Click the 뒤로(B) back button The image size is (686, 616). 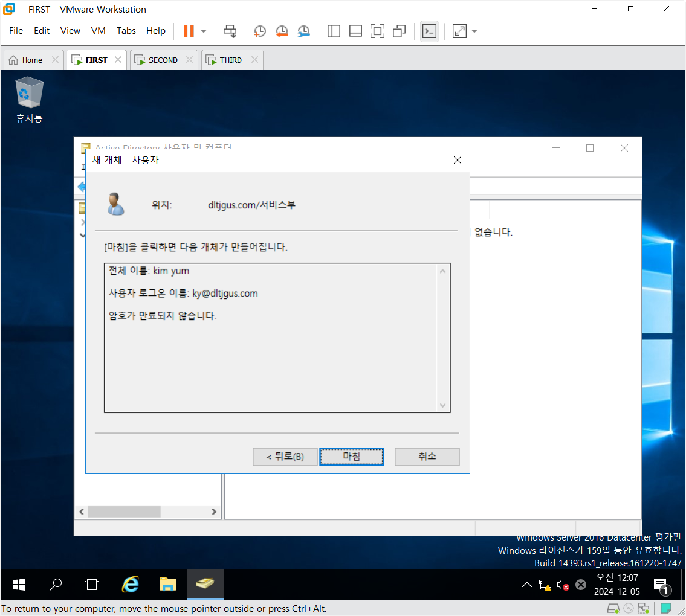pos(285,457)
